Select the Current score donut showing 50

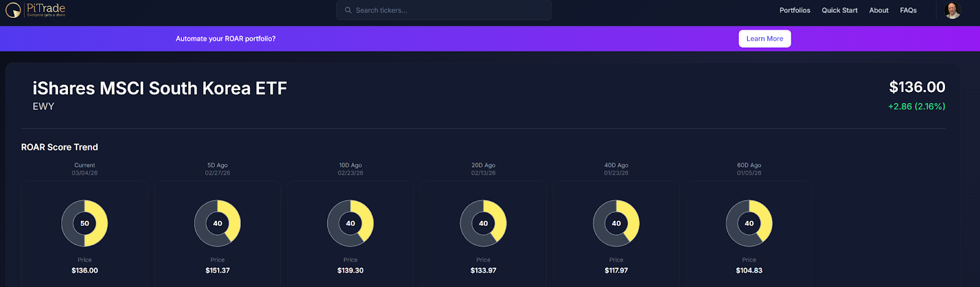(x=85, y=223)
